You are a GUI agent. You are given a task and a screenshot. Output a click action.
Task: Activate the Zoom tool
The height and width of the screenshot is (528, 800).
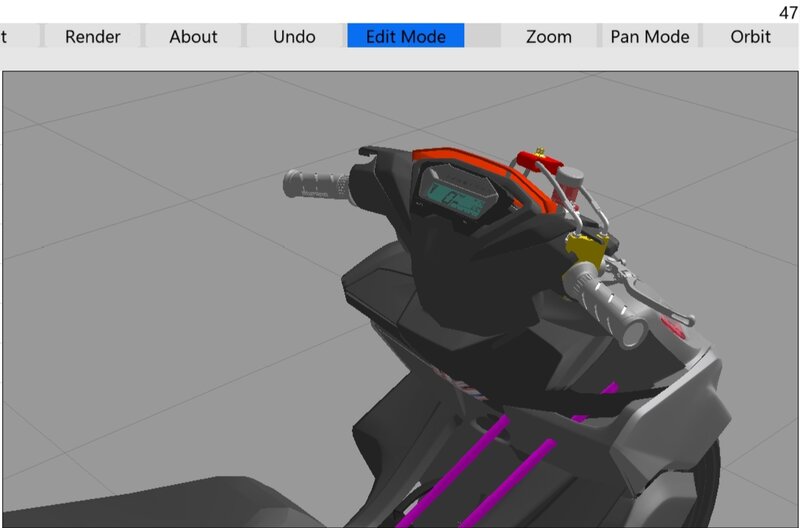point(548,36)
